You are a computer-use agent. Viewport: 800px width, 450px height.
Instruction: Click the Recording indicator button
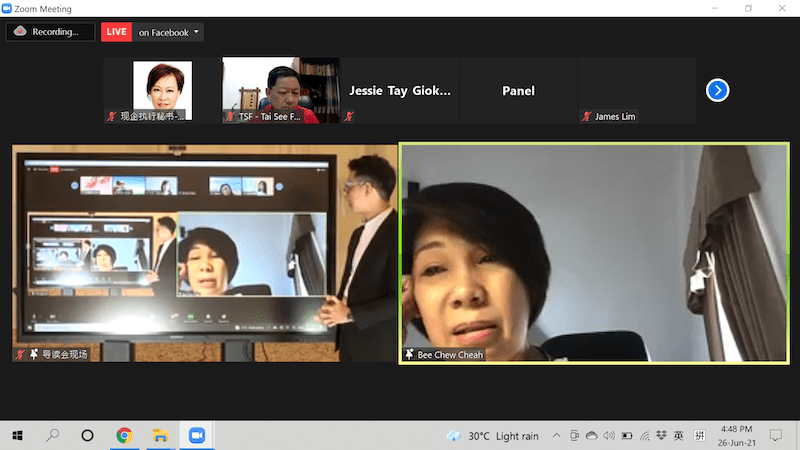coord(44,32)
